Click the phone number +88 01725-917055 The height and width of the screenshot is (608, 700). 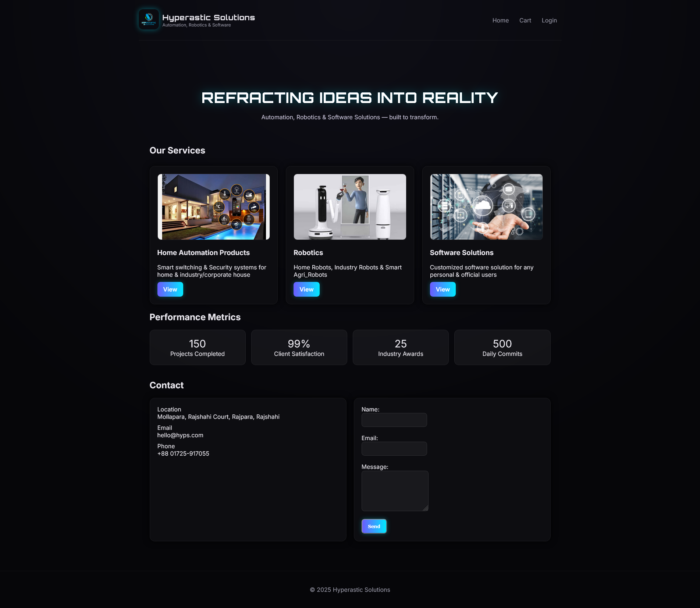[x=183, y=453]
